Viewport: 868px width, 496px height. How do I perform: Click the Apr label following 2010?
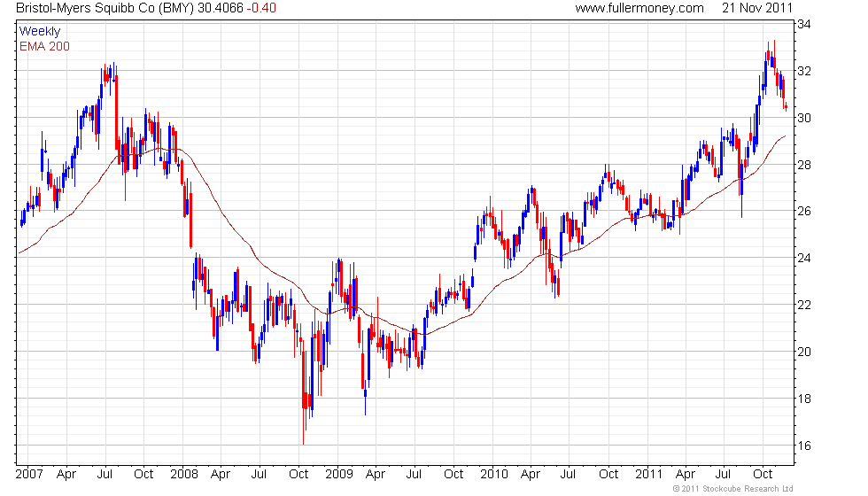pos(531,475)
